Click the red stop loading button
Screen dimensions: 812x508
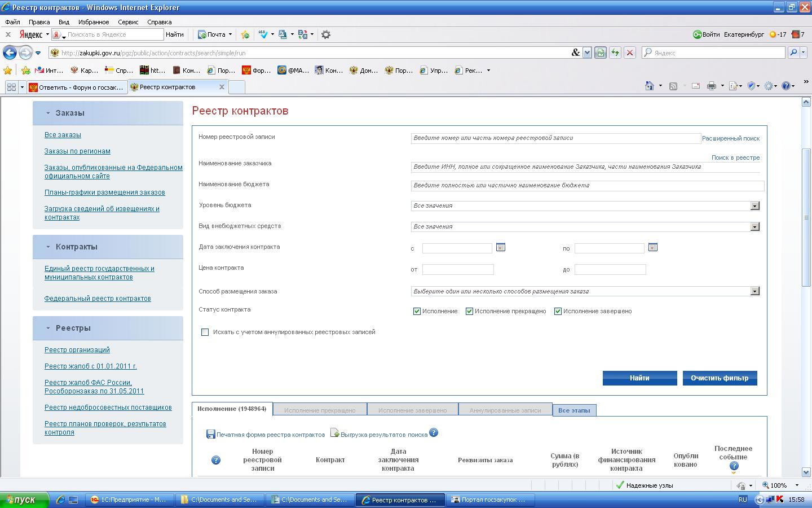(630, 52)
